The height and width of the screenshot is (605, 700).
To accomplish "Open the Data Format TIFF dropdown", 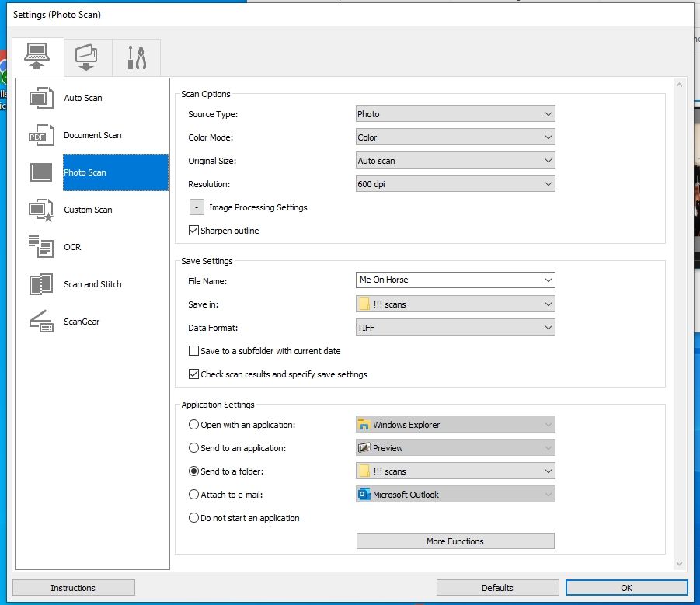I will pyautogui.click(x=455, y=328).
